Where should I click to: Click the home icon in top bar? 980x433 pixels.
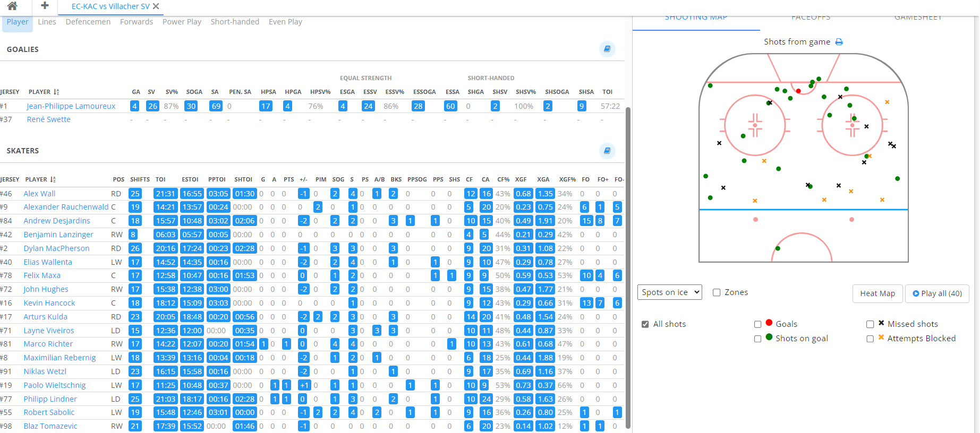(12, 6)
